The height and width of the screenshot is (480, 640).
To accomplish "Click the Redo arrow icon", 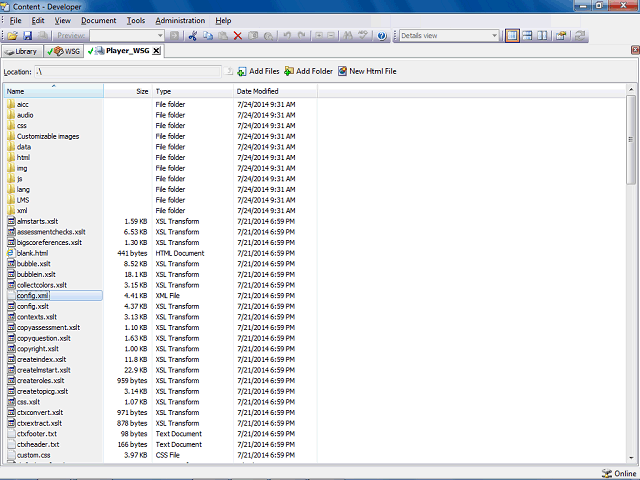I will coord(302,36).
